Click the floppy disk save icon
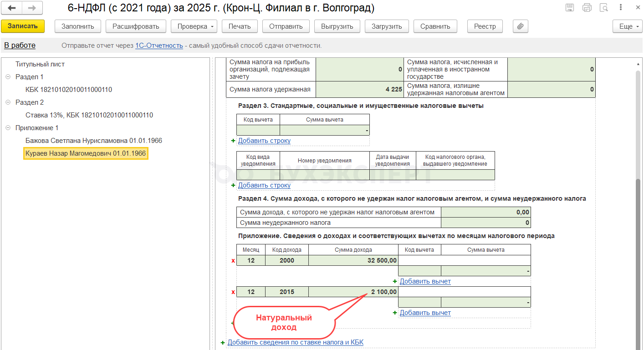Viewport: 644px width, 350px height. pyautogui.click(x=570, y=8)
